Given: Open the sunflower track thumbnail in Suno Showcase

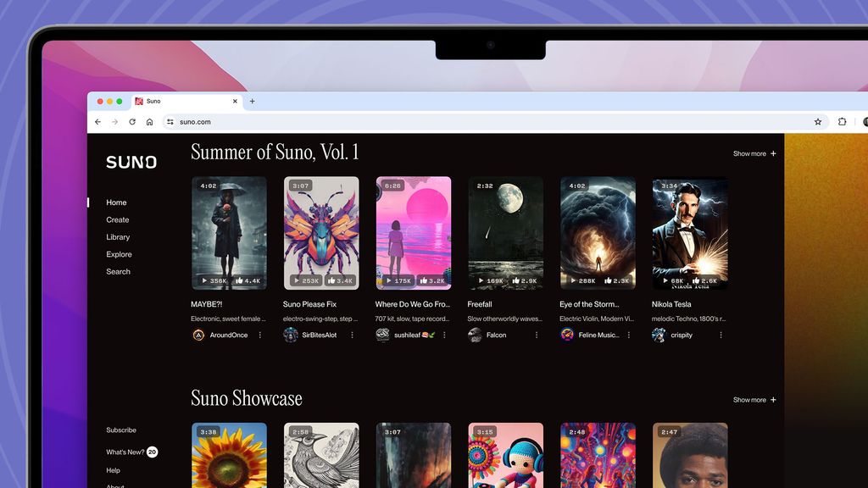Looking at the screenshot, I should pyautogui.click(x=229, y=457).
